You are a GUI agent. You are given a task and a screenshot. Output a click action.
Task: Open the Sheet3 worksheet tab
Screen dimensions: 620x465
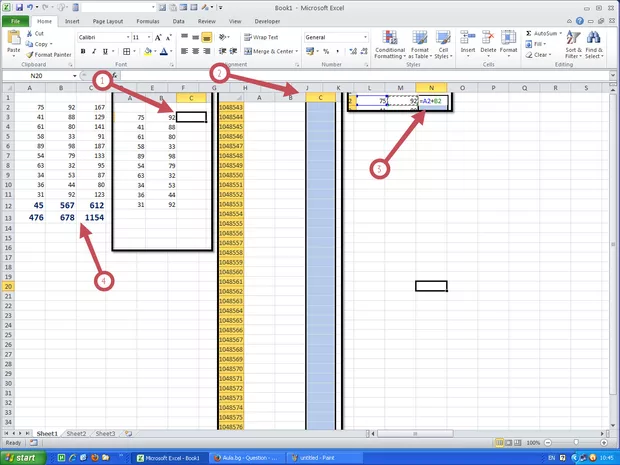coord(105,433)
